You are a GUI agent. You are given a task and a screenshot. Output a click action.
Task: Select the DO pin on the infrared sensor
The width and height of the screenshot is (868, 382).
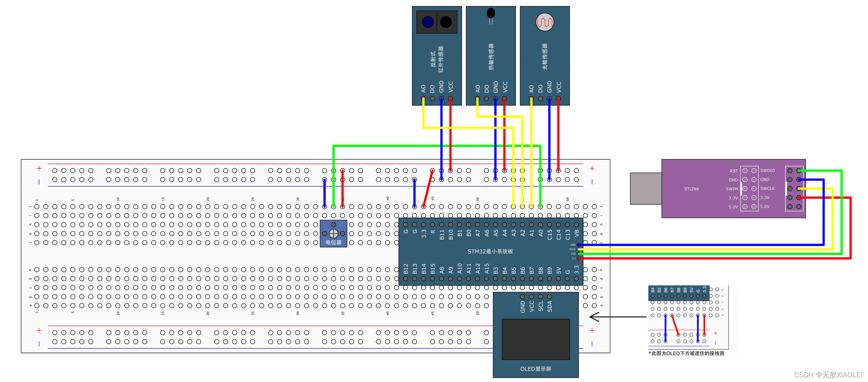point(432,99)
